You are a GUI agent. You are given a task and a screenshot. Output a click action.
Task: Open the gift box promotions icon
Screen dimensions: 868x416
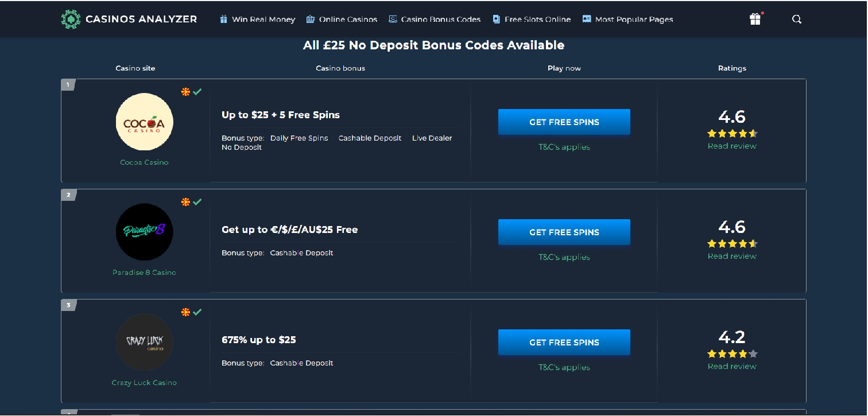[755, 20]
